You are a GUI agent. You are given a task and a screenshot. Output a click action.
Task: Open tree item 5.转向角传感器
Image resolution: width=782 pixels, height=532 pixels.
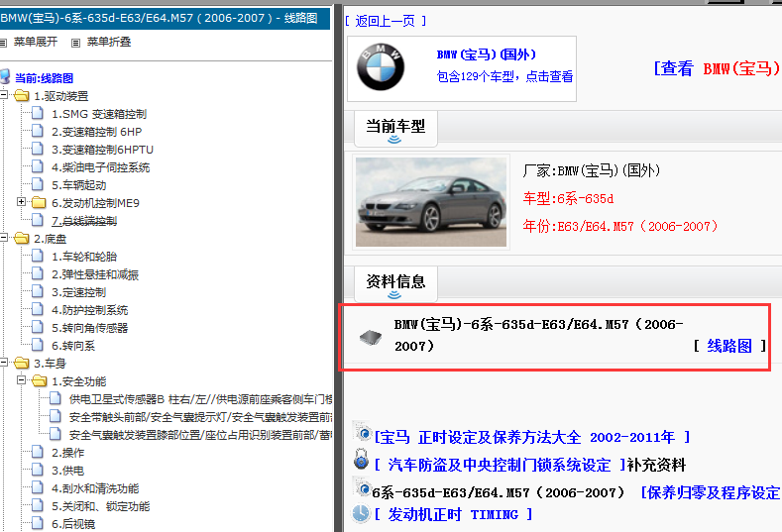[x=90, y=328]
